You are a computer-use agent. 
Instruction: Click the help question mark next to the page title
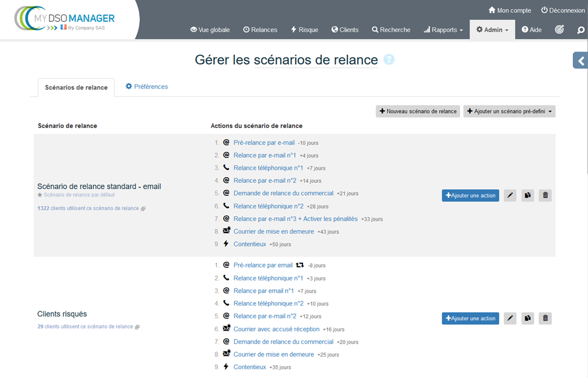click(x=390, y=60)
